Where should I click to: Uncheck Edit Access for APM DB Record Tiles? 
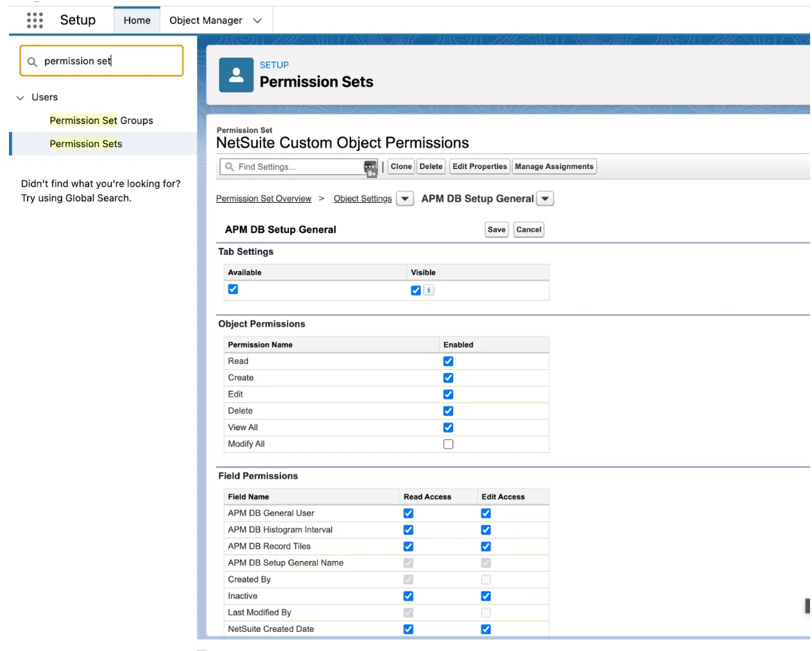pos(486,546)
